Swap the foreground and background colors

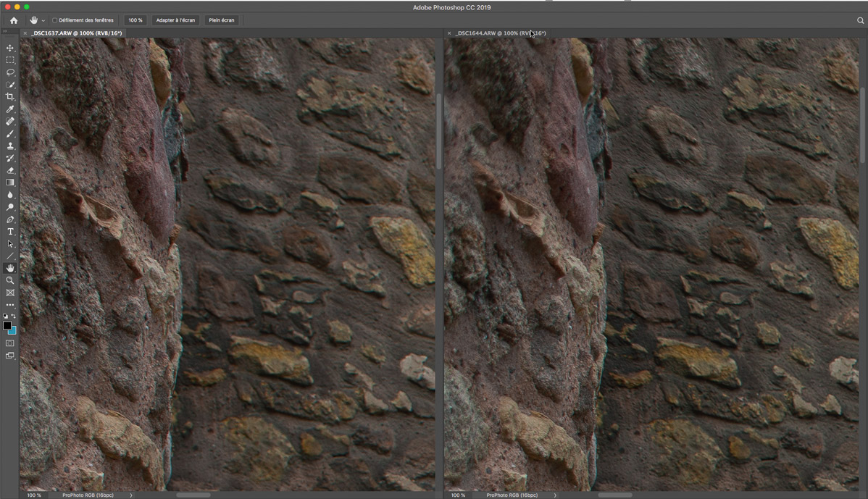(x=13, y=316)
